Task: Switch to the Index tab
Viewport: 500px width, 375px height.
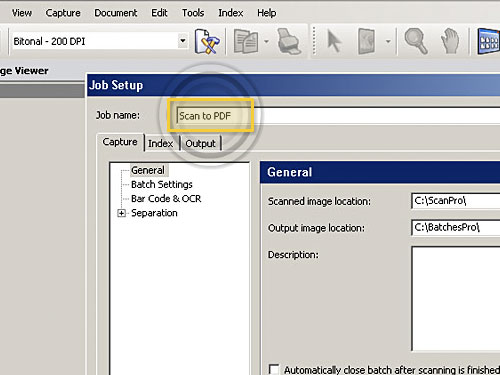Action: [x=160, y=144]
